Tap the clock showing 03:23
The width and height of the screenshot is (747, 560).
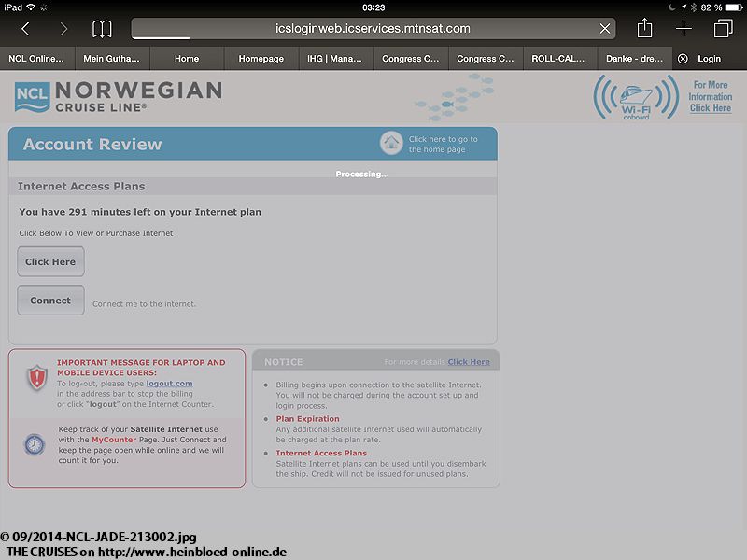pyautogui.click(x=373, y=7)
